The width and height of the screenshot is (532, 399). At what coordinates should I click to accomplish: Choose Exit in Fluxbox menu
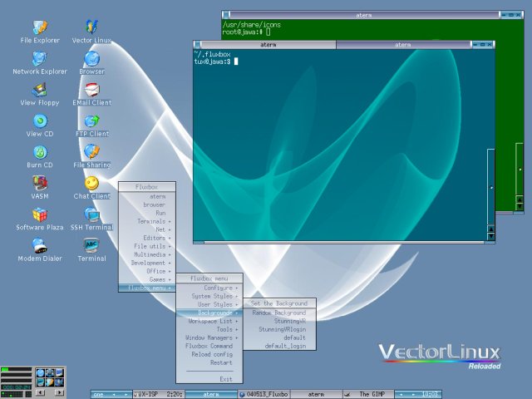pyautogui.click(x=209, y=379)
